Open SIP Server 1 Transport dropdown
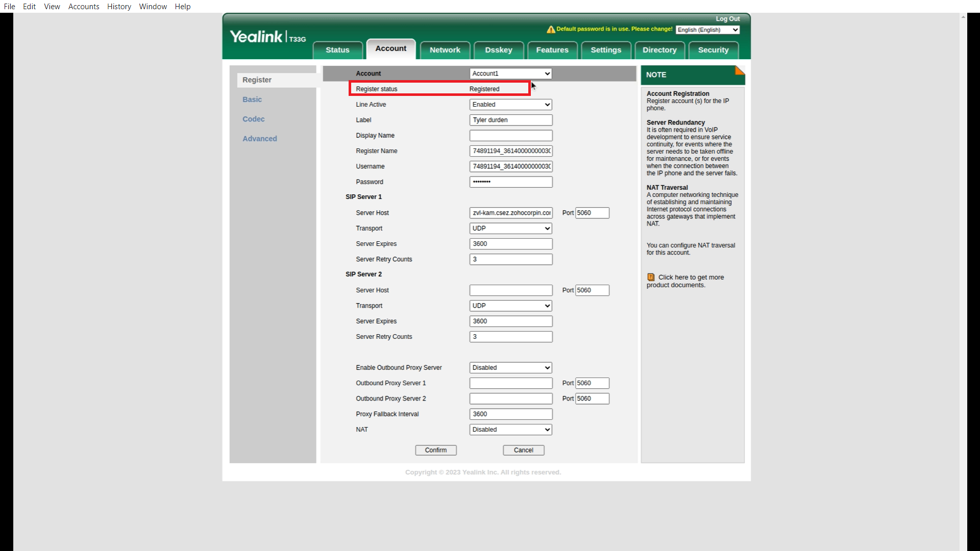 [510, 229]
